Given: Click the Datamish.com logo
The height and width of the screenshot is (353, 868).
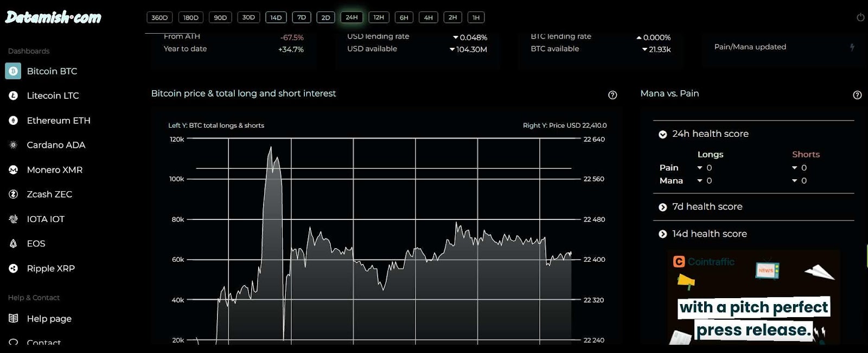Looking at the screenshot, I should click(x=53, y=17).
